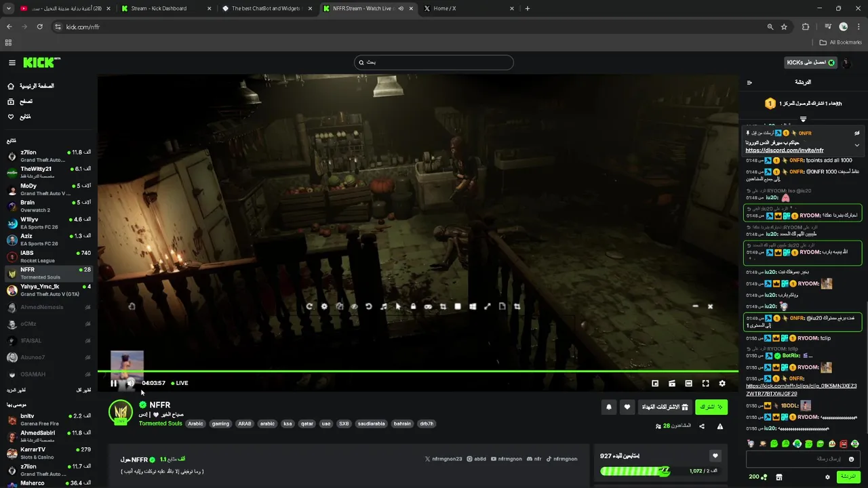Image resolution: width=868 pixels, height=488 pixels.
Task: Follow NFFR with the heart button
Action: point(627,407)
